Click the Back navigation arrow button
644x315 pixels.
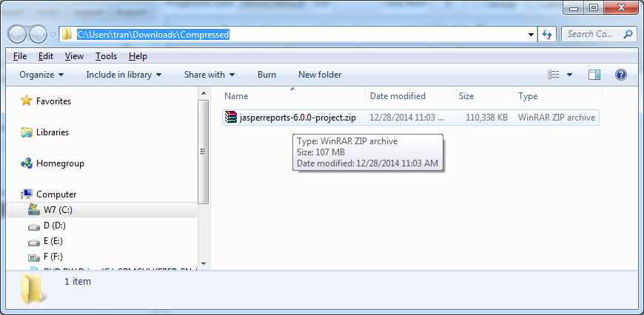pos(17,35)
